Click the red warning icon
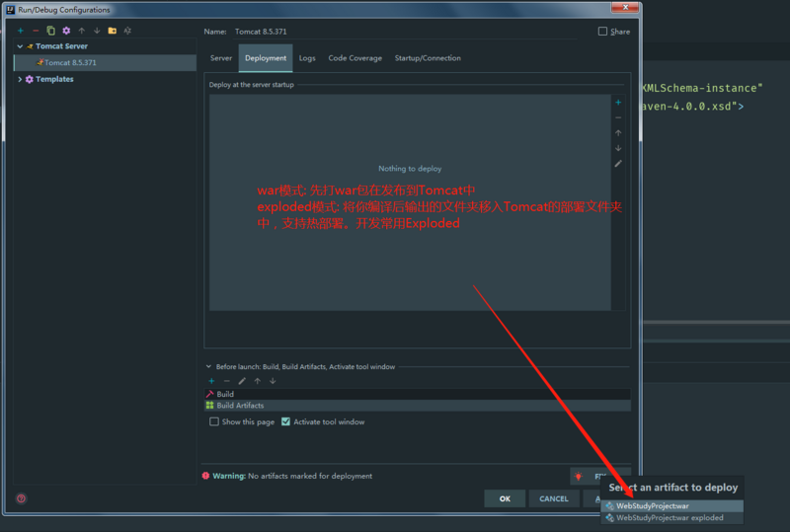The image size is (790, 532). [x=205, y=476]
